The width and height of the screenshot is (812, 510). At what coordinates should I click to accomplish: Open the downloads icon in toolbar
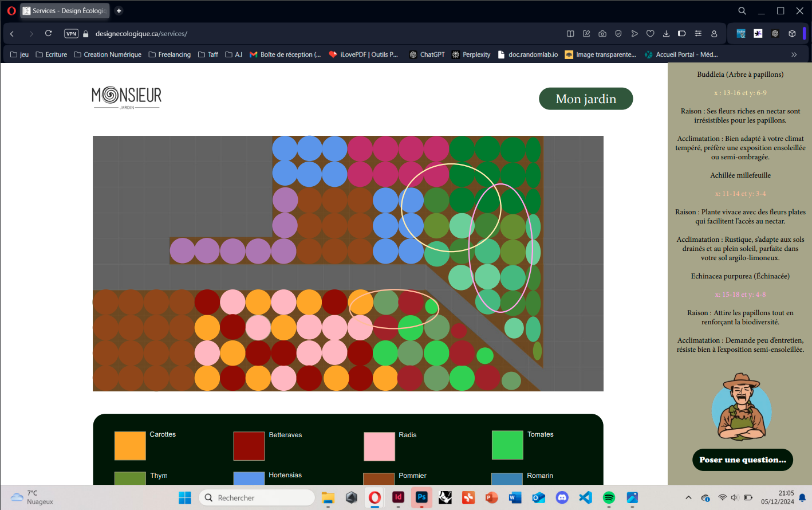click(x=666, y=34)
